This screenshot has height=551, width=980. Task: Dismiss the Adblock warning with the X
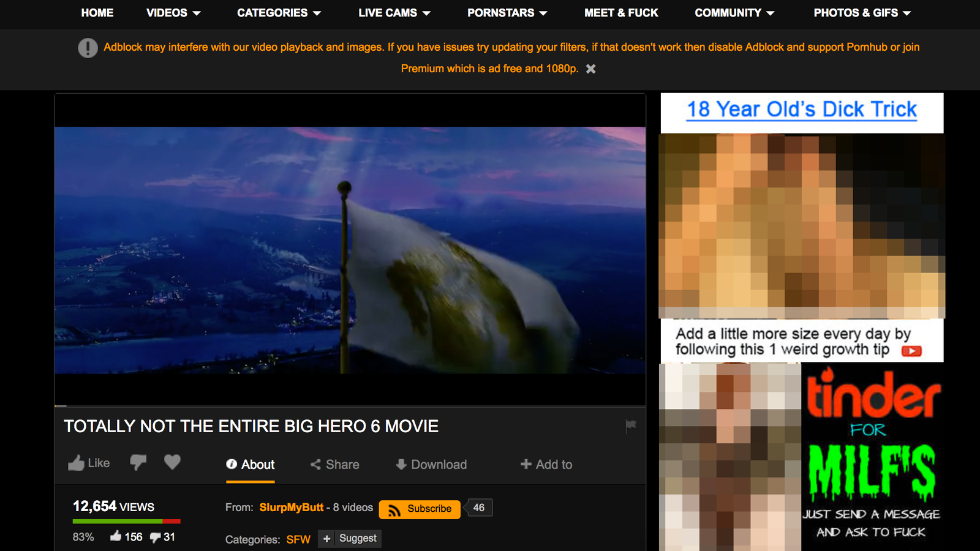[590, 69]
